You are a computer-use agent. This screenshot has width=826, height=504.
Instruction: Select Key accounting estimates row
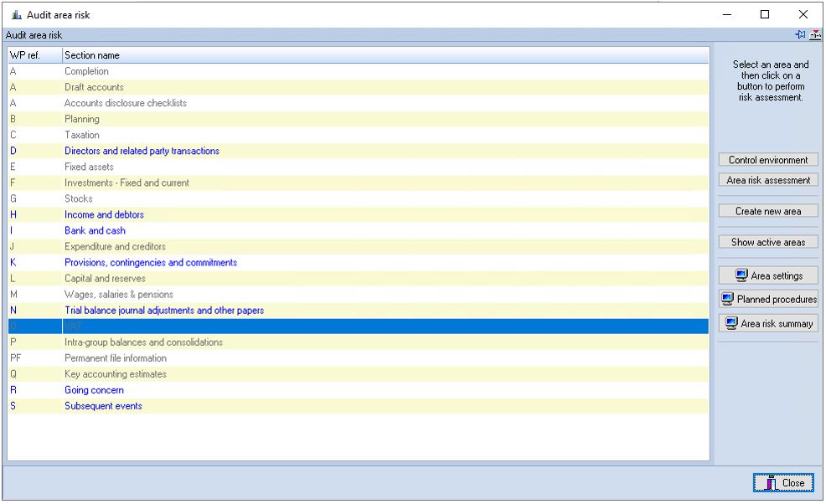click(359, 374)
